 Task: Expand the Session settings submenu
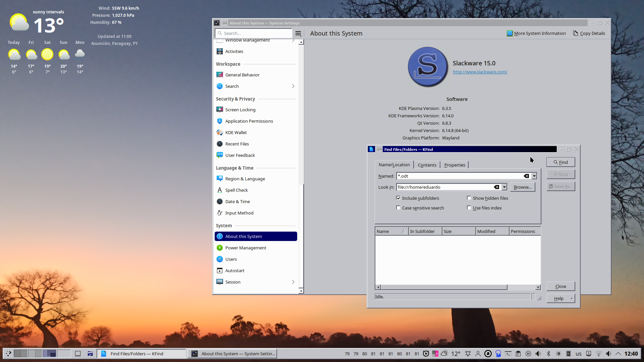click(x=293, y=282)
